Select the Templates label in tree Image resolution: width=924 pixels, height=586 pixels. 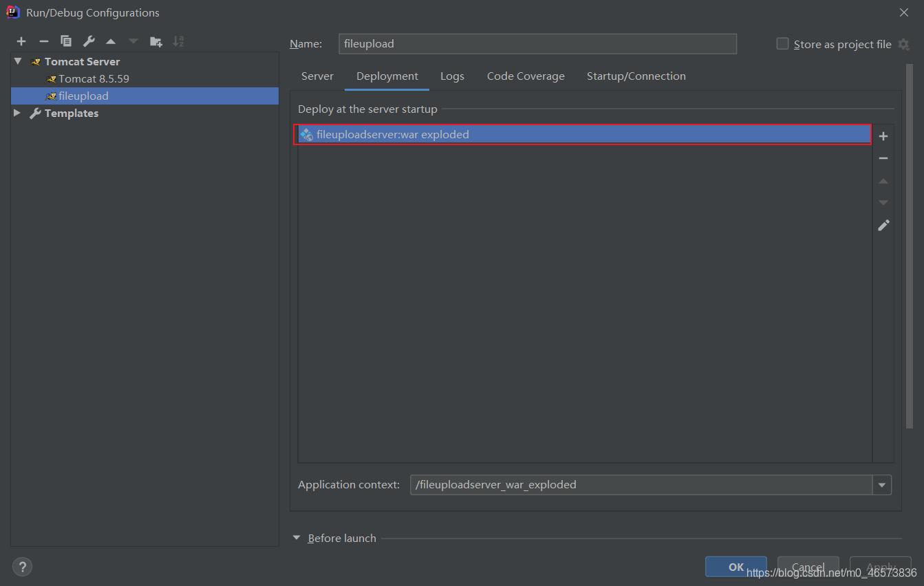point(72,113)
